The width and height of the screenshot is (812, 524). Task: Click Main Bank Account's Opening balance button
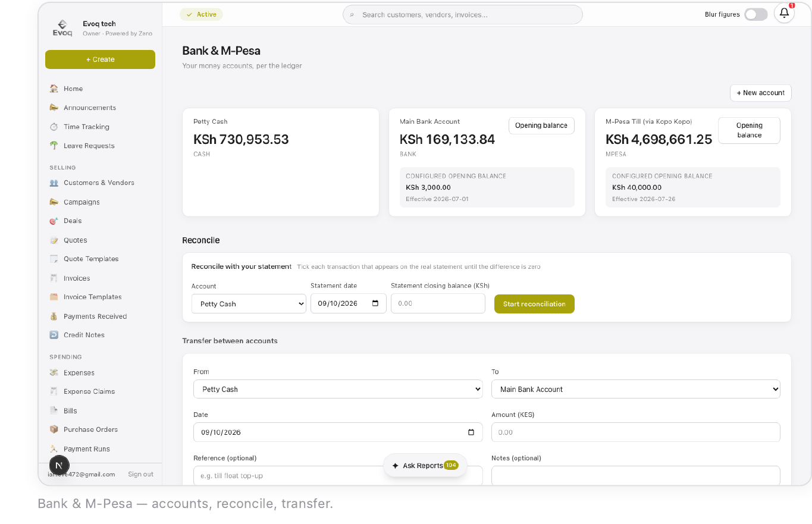(x=541, y=125)
